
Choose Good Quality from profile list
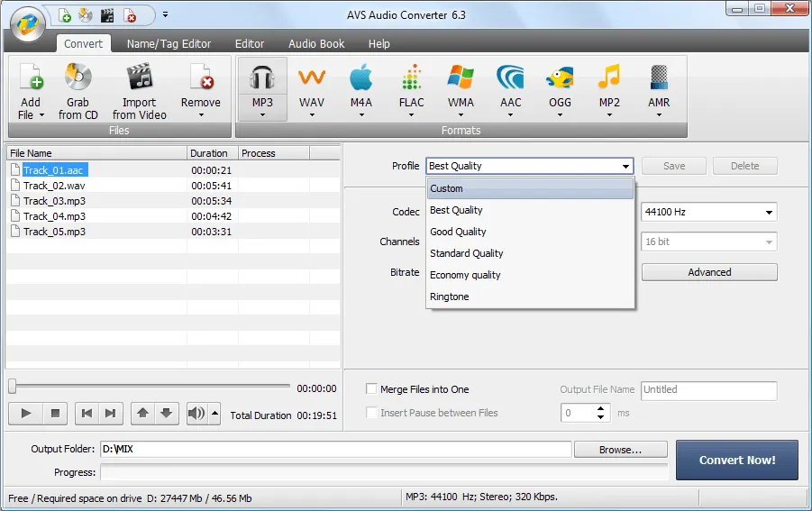pos(459,232)
